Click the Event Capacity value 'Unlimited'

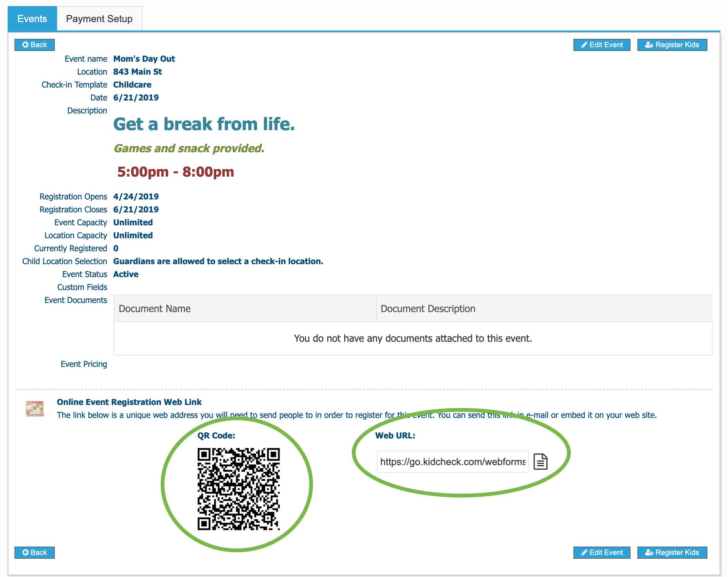[133, 223]
